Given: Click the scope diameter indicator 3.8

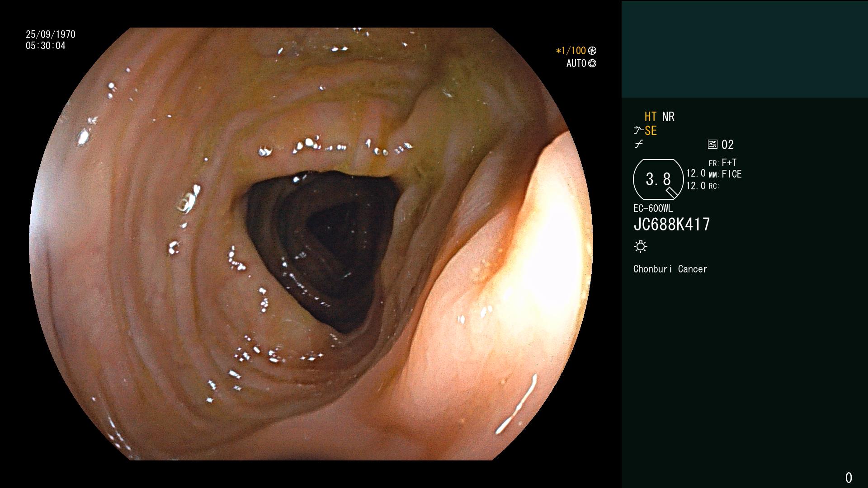Looking at the screenshot, I should click(658, 179).
